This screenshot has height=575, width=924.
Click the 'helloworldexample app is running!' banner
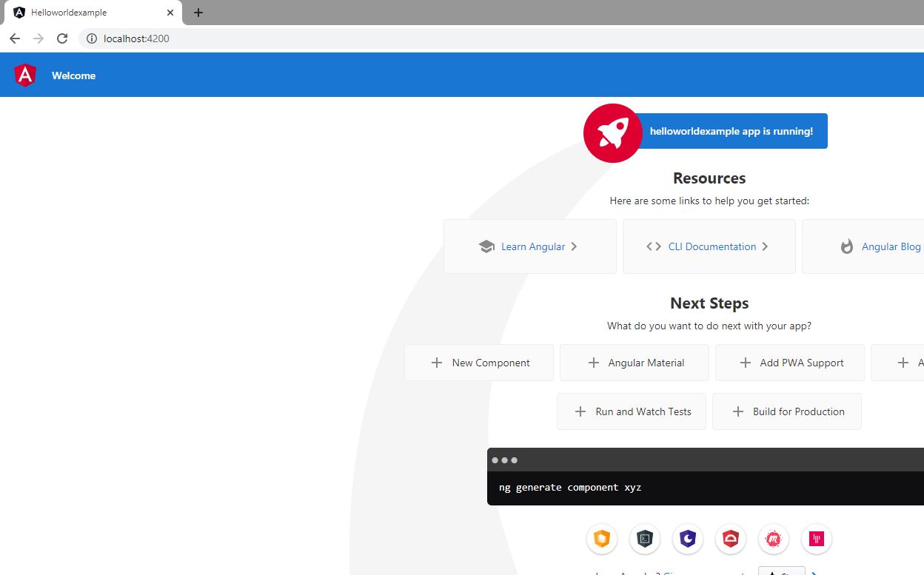pyautogui.click(x=731, y=131)
